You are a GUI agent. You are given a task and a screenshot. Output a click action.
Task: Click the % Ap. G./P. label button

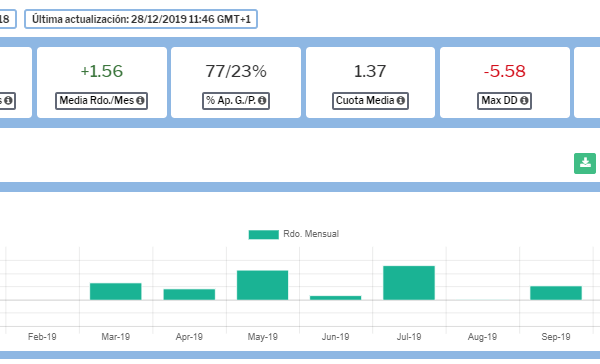pyautogui.click(x=236, y=101)
